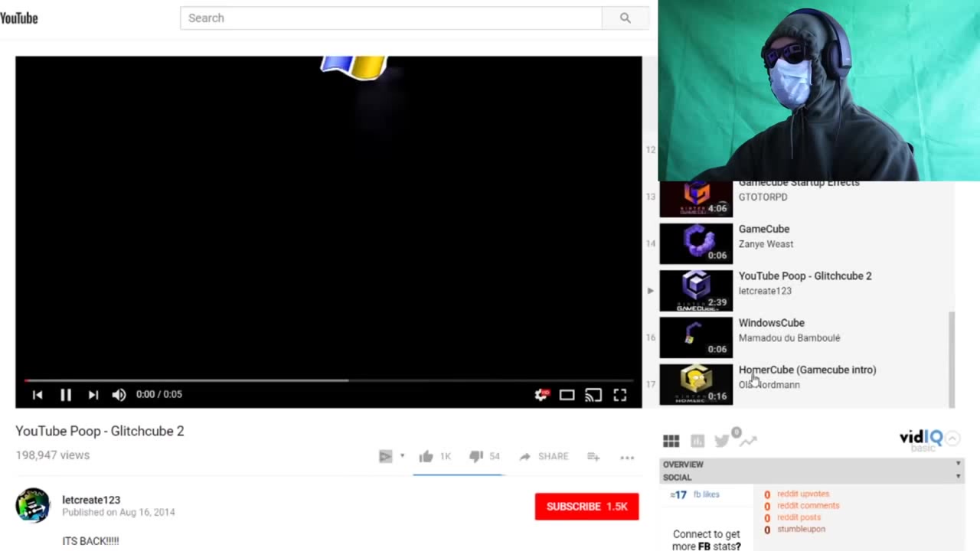The height and width of the screenshot is (551, 980).
Task: Dislike the video with thumbs down
Action: click(x=476, y=457)
